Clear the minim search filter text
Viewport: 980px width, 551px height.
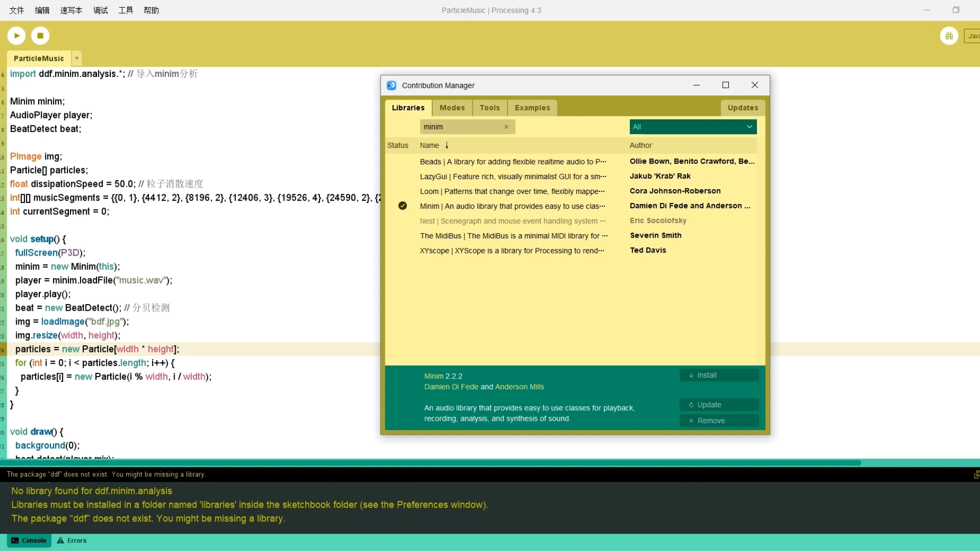tap(506, 127)
